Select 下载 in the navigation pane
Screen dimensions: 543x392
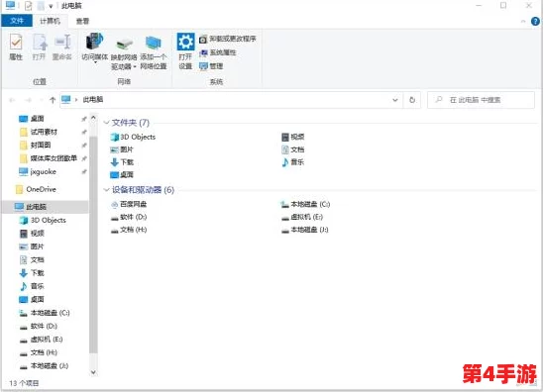point(32,273)
